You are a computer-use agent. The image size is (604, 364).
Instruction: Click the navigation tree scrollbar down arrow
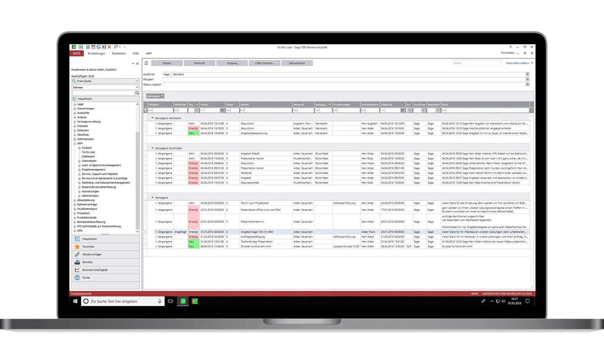coord(137,231)
